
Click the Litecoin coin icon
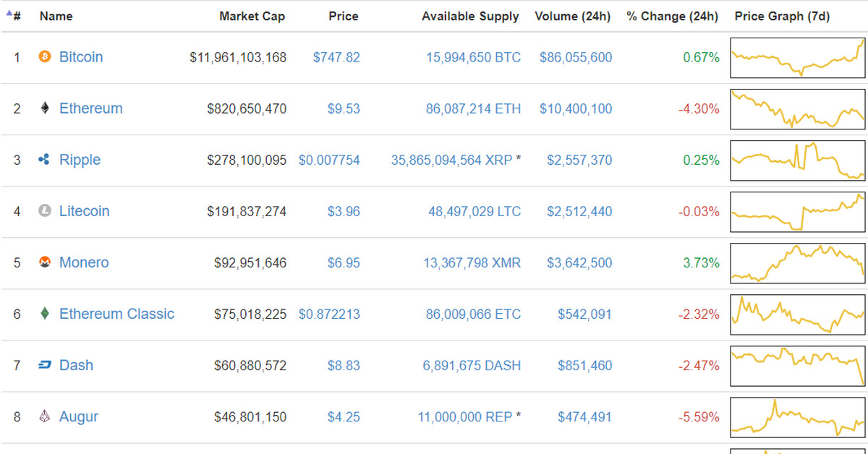45,211
